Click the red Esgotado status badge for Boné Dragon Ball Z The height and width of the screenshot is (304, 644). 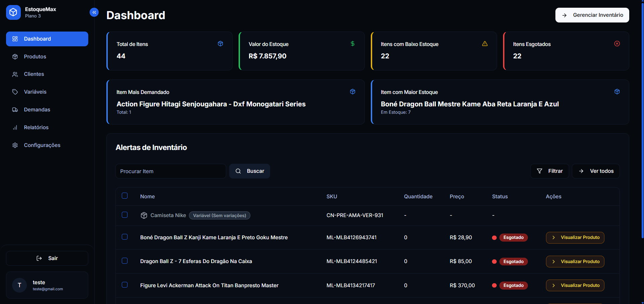[x=513, y=238]
